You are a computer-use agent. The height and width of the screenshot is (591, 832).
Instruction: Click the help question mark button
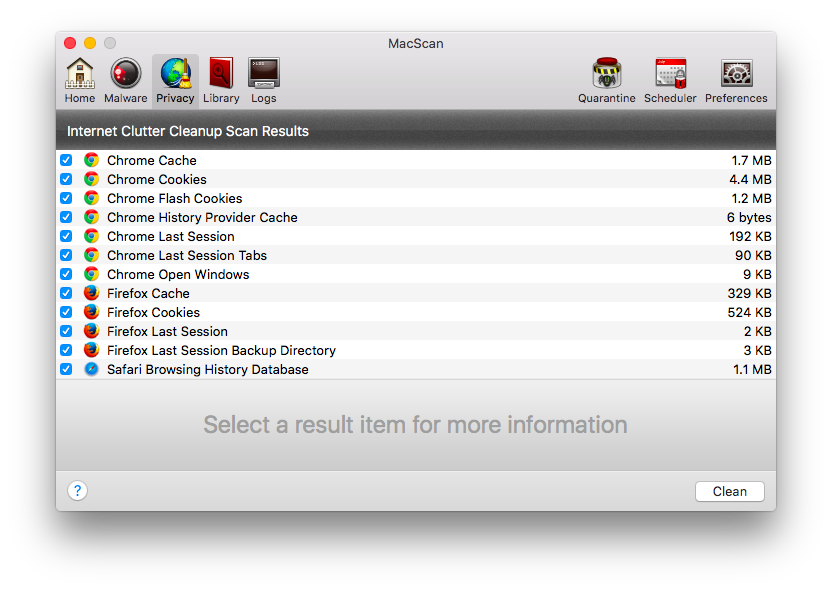pyautogui.click(x=77, y=491)
